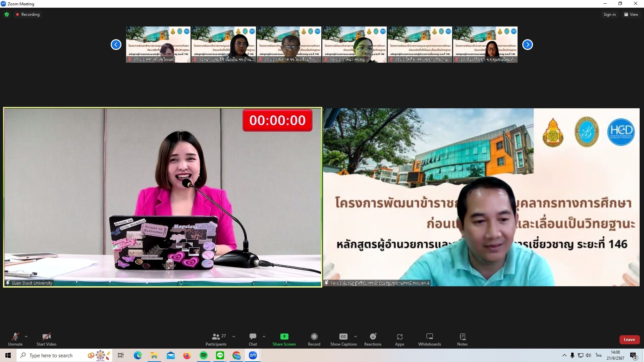Expand the Chat options chevron
Screen dimensions: 644x362
tap(264, 337)
